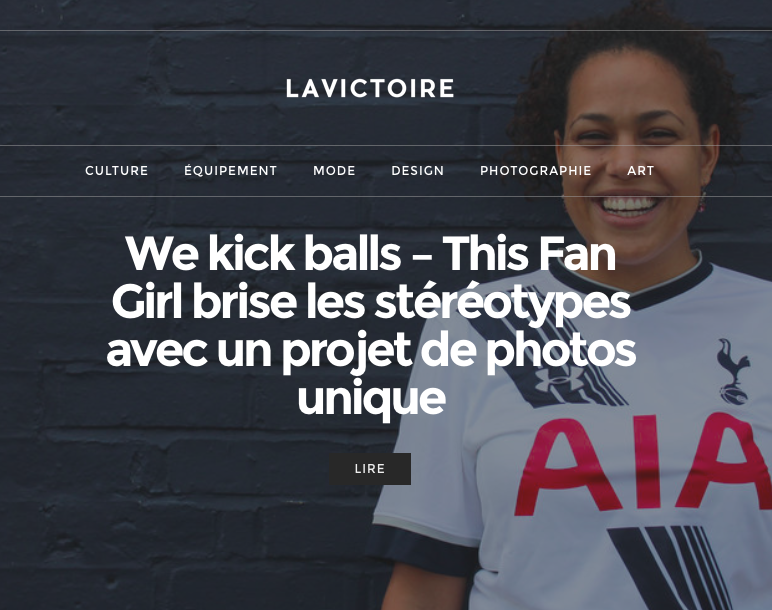Click "stéréotypes" in the article title
Screen dimensions: 772x610
pos(503,304)
